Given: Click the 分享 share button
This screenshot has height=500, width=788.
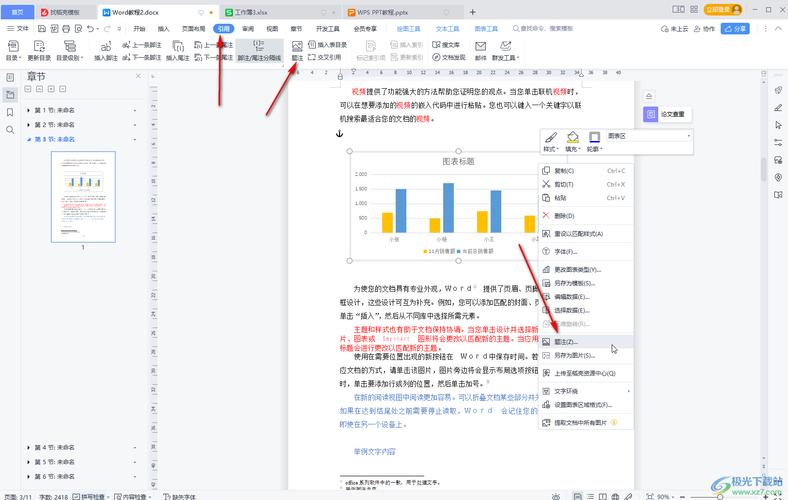Looking at the screenshot, I should click(735, 29).
